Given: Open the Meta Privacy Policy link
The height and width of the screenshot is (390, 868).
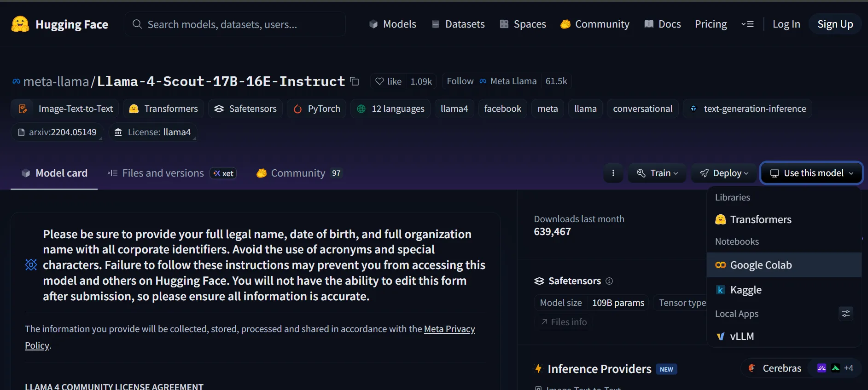Looking at the screenshot, I should tap(449, 329).
